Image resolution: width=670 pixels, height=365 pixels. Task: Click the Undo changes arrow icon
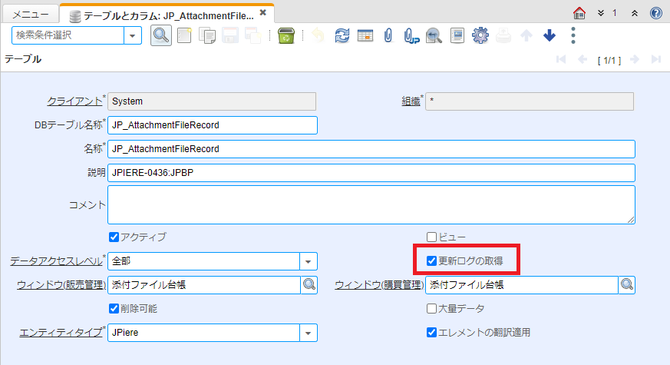tap(318, 35)
